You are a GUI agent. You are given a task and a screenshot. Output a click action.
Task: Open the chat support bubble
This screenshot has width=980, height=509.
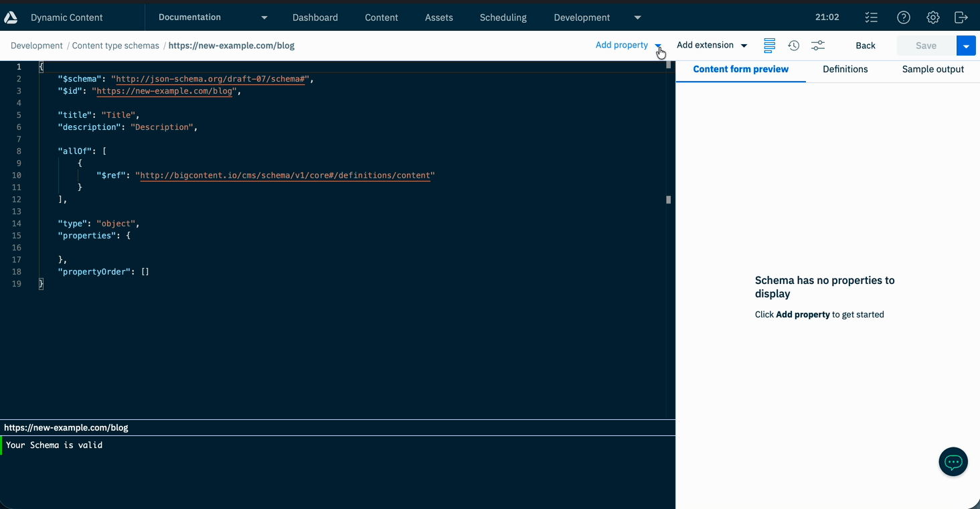click(953, 461)
